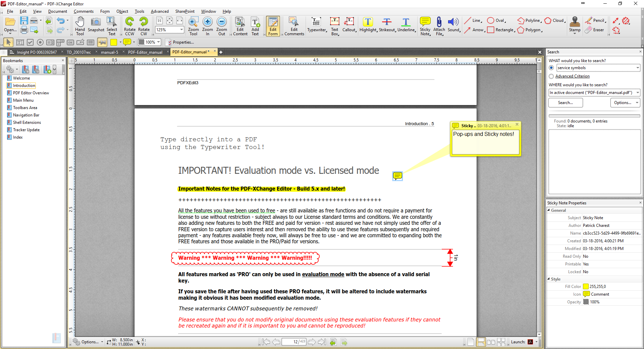
Task: Open the search Options dropdown
Action: click(625, 103)
